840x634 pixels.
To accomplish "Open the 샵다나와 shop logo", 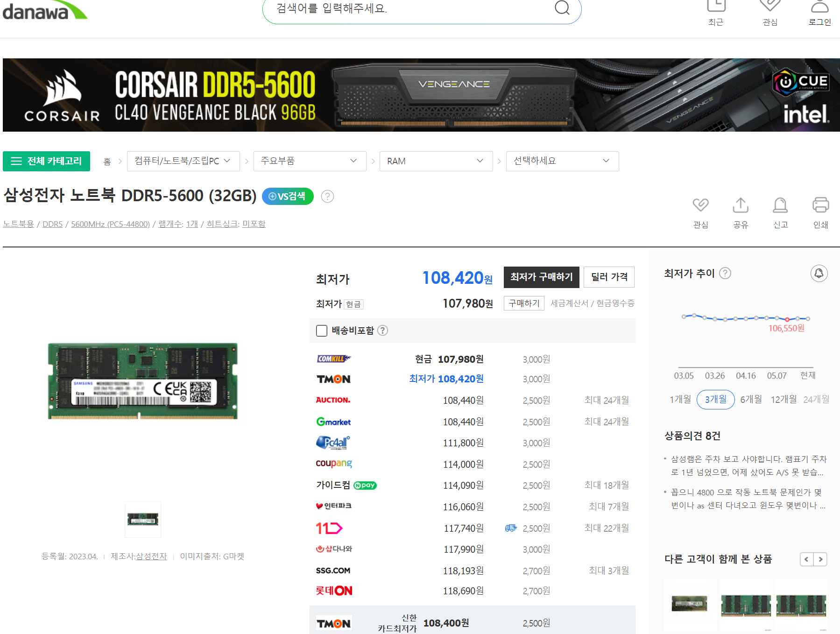I will pos(334,549).
